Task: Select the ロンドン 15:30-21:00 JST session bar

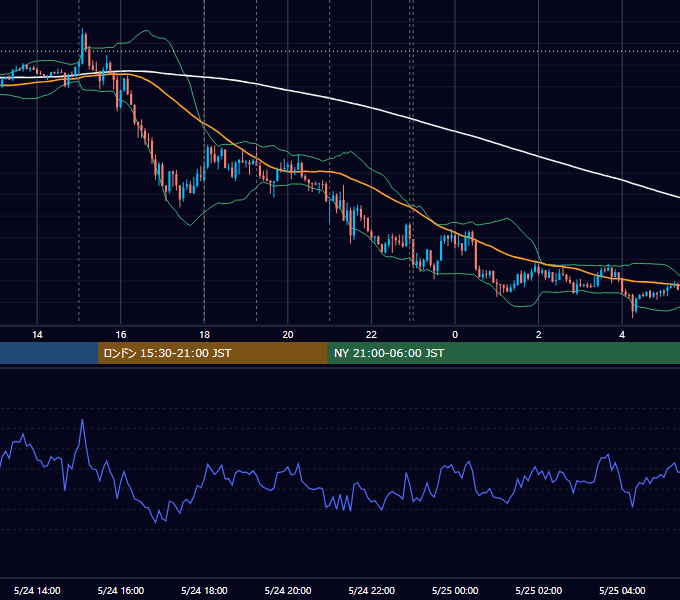Action: coord(212,353)
